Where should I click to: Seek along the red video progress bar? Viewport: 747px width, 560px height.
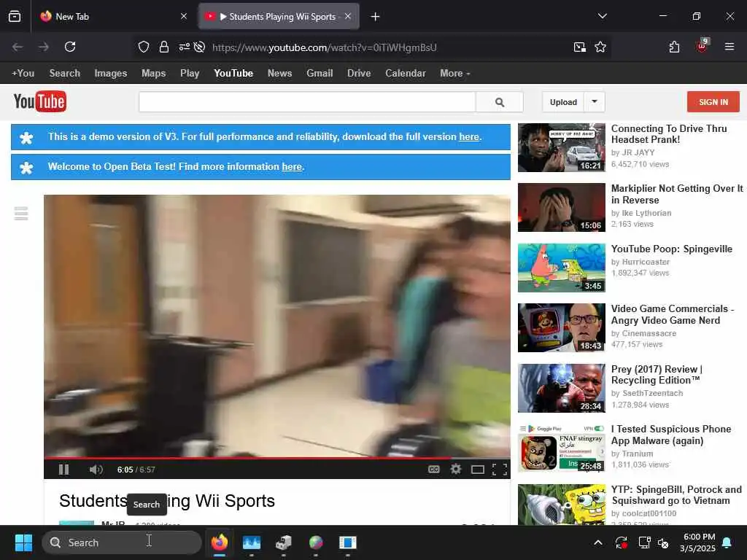pos(276,458)
